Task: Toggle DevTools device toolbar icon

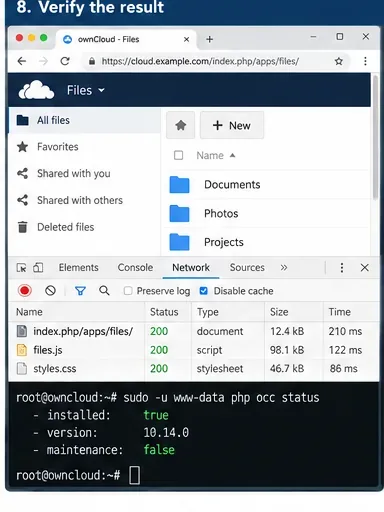Action: pos(38,268)
